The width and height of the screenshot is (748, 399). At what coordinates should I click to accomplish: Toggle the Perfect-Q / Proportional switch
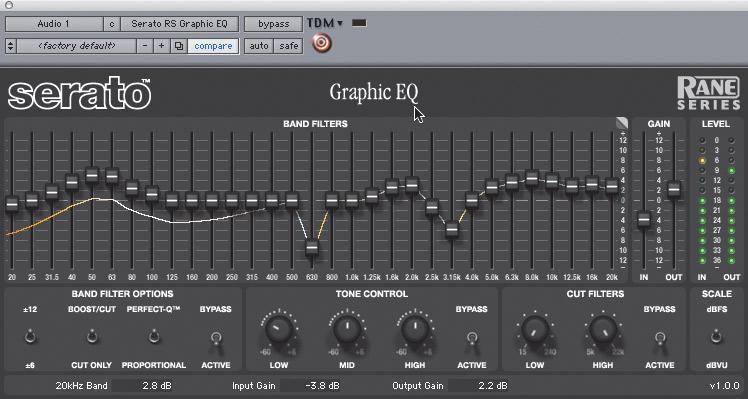click(154, 337)
